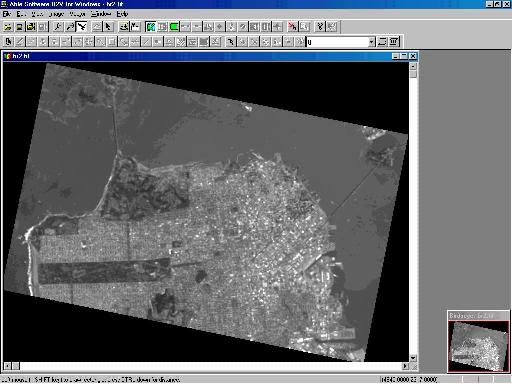Viewport: 512px width, 384px height.
Task: Open the Vector menu
Action: pyautogui.click(x=77, y=14)
